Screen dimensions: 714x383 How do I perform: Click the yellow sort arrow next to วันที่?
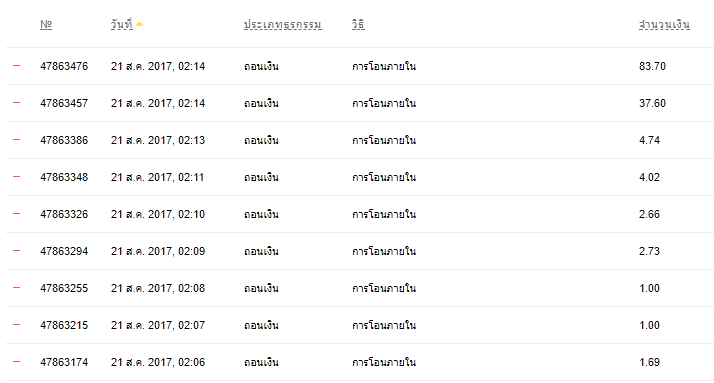pos(139,24)
